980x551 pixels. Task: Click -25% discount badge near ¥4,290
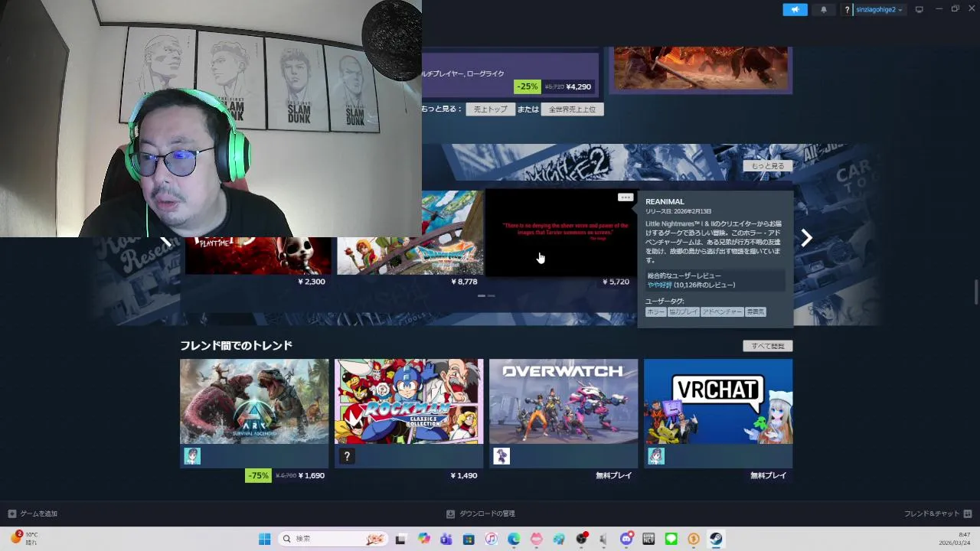[527, 86]
